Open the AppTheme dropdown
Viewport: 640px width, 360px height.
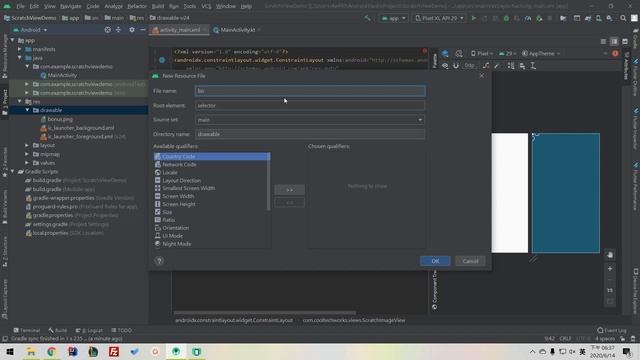[x=541, y=53]
